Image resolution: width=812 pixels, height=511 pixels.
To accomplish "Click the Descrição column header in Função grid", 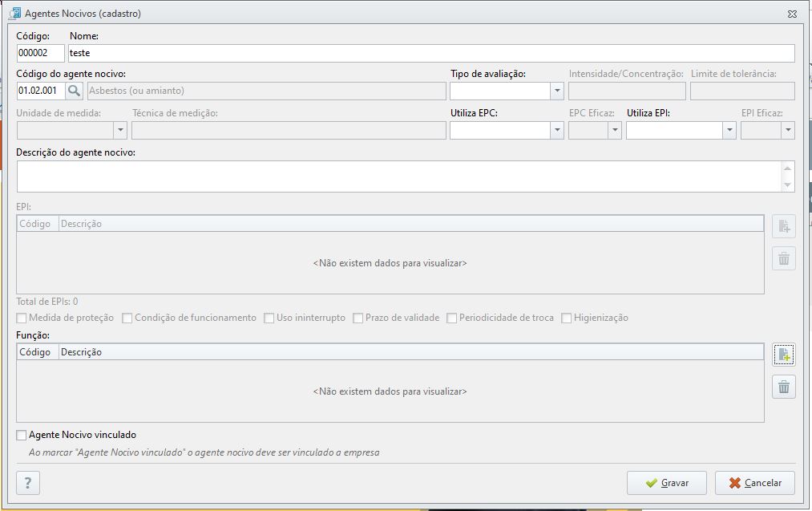I will (411, 352).
